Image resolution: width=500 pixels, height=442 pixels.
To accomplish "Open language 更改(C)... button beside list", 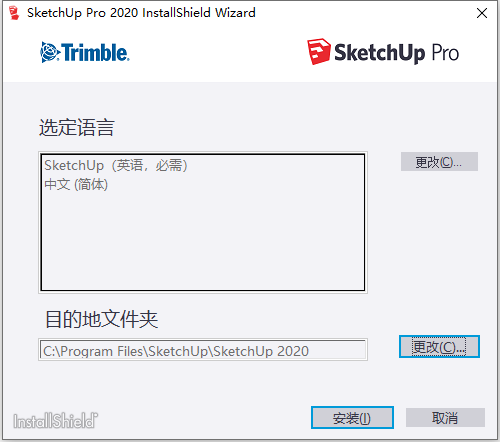I will tap(439, 162).
